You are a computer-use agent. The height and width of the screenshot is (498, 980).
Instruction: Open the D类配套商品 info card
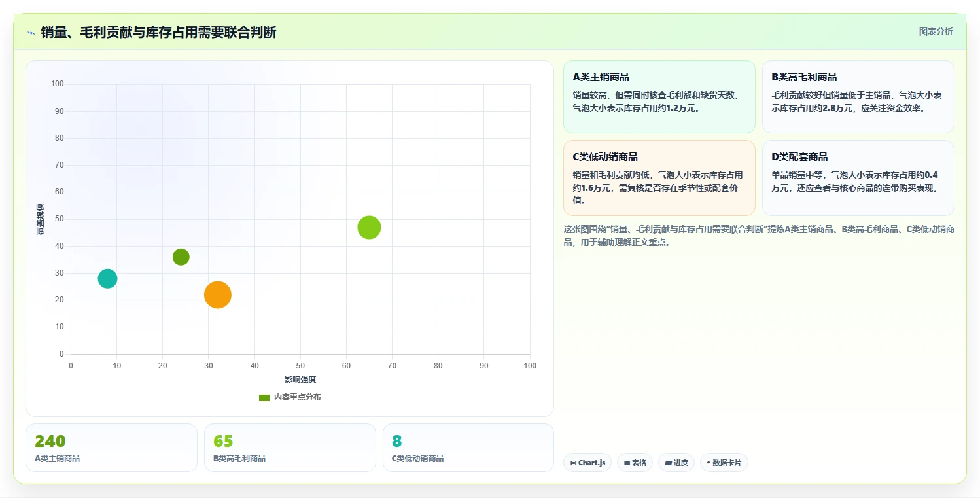[858, 178]
